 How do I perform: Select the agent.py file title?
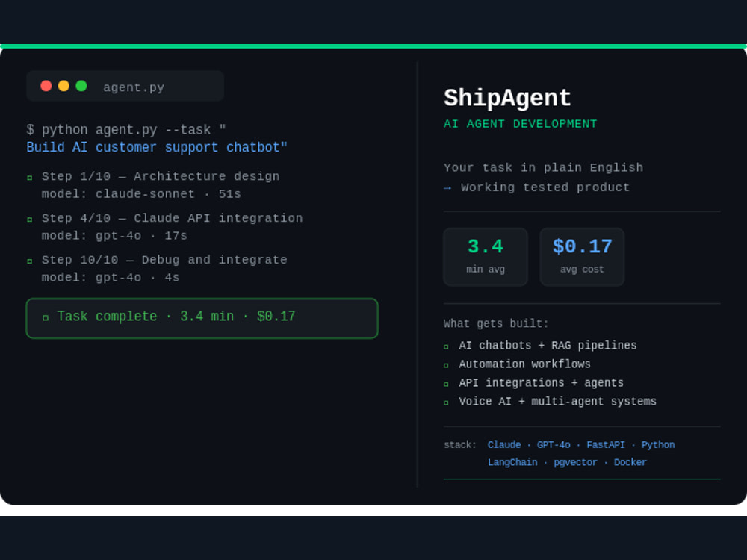134,87
